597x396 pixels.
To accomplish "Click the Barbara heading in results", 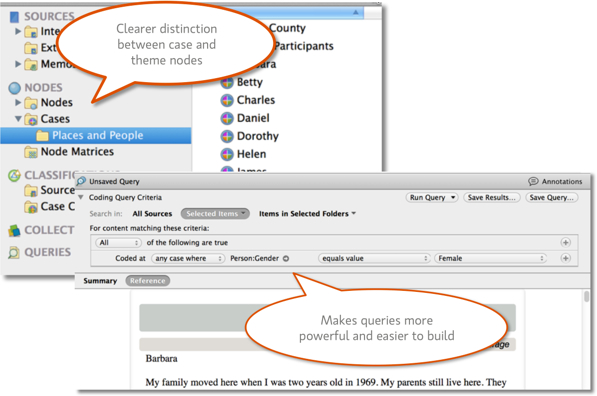I will [161, 359].
